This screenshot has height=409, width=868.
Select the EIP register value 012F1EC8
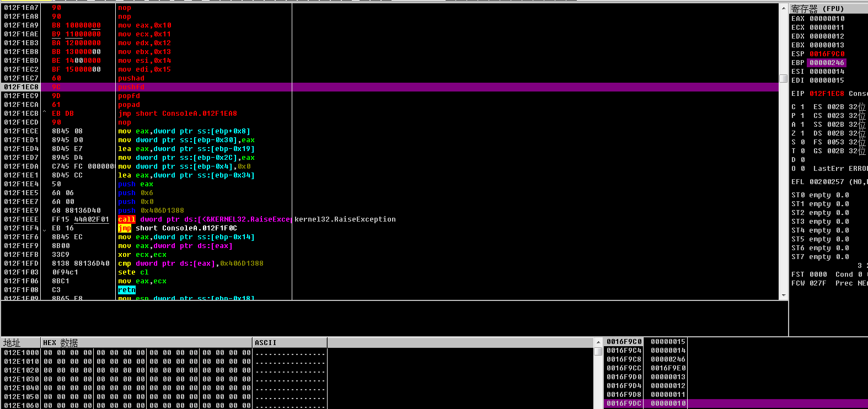[x=827, y=94]
